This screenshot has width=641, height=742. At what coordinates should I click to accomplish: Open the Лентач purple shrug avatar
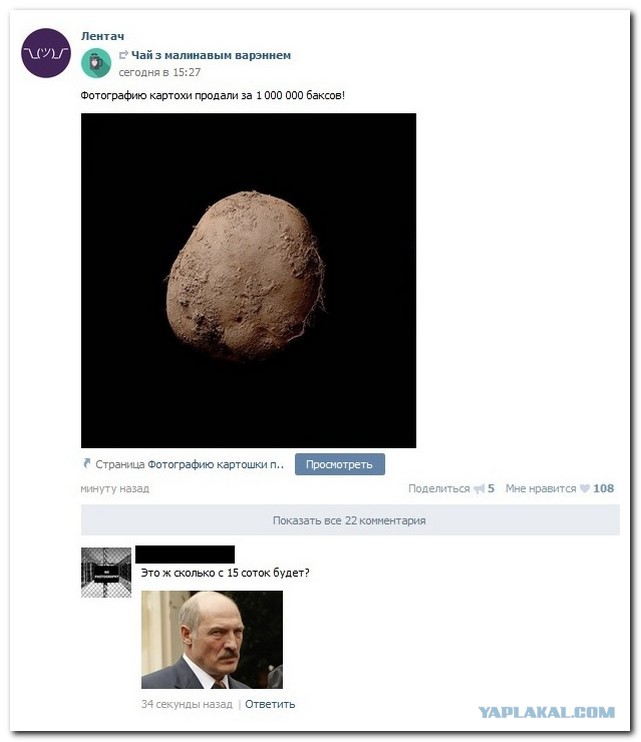tap(46, 53)
